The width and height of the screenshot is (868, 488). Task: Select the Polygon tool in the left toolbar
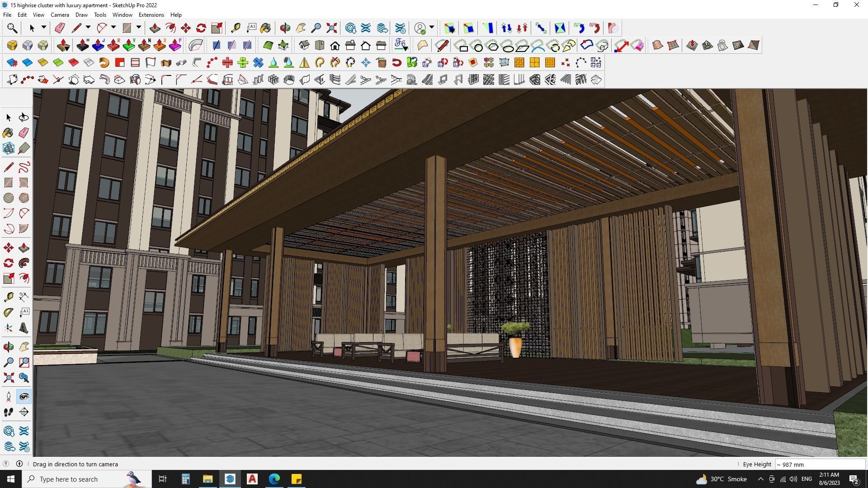(24, 198)
